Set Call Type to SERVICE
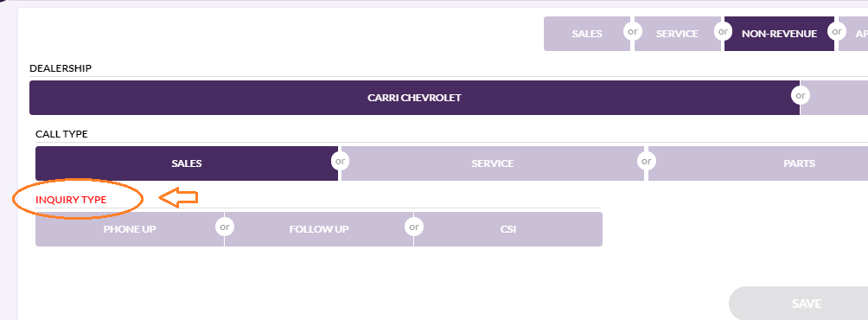 (493, 163)
